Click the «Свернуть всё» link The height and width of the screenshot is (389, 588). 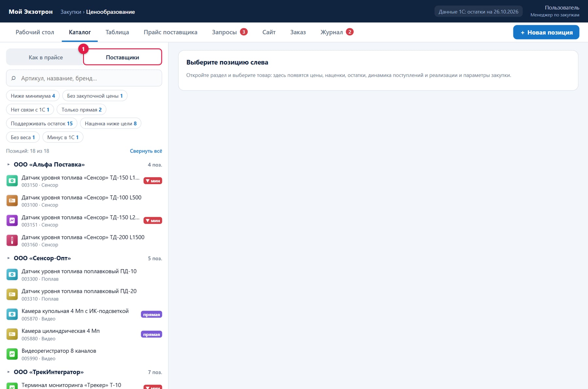[x=146, y=151]
